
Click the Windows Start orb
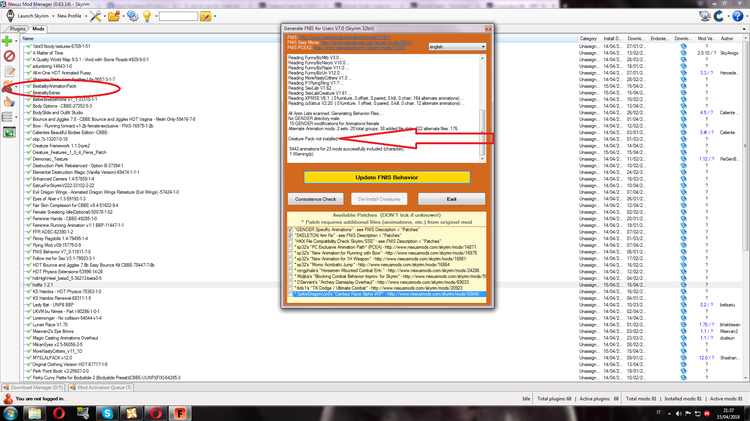pos(11,413)
